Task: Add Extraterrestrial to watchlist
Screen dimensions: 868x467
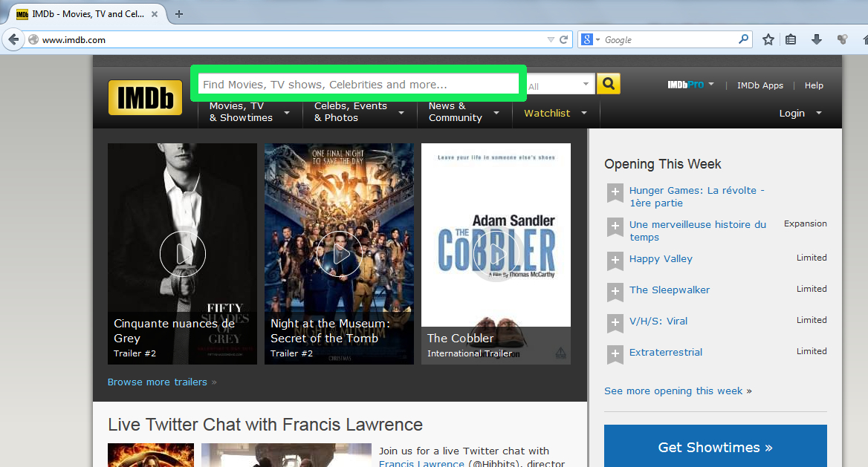Action: pos(615,354)
